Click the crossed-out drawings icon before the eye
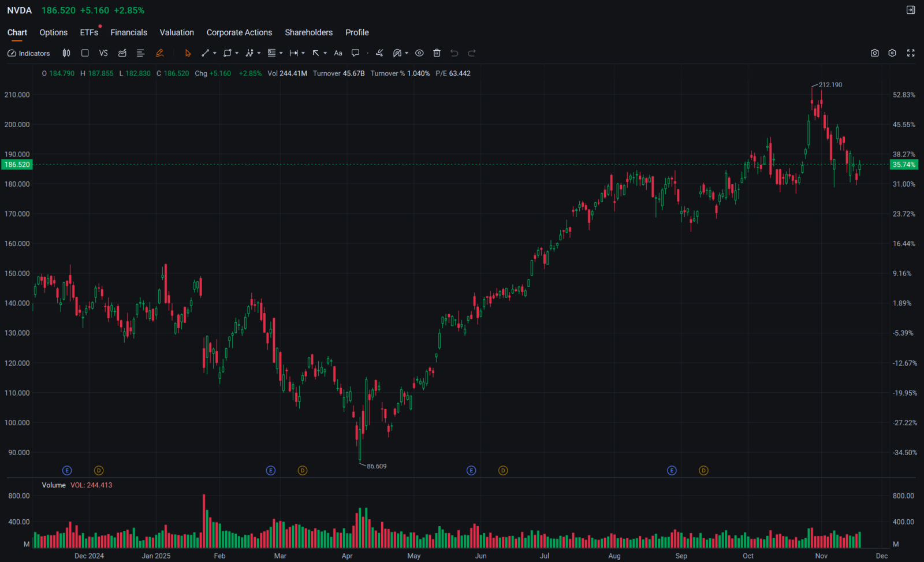 397,53
